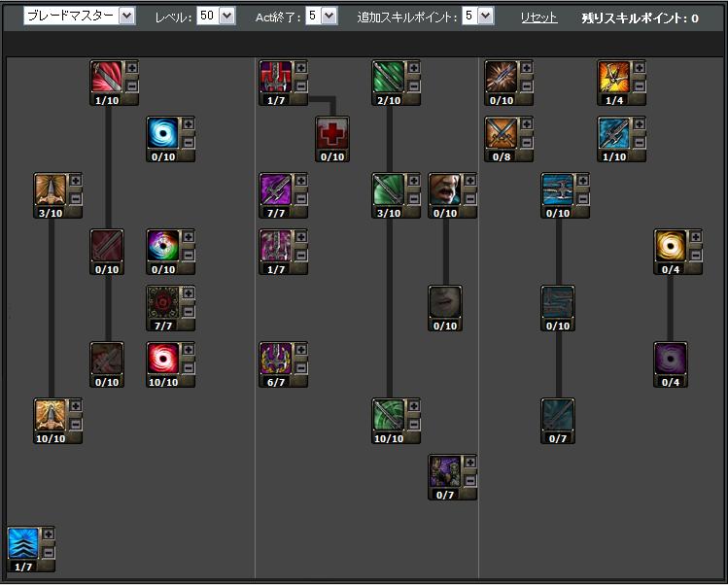728x585 pixels.
Task: Click the 残りスキルポイント: 0 text
Action: [x=640, y=18]
